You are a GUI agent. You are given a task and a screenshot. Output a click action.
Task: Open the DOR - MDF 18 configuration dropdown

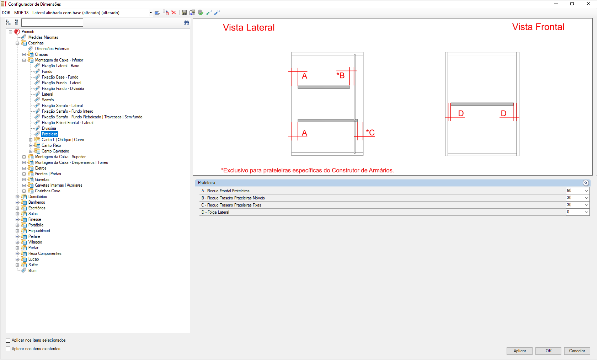point(151,13)
